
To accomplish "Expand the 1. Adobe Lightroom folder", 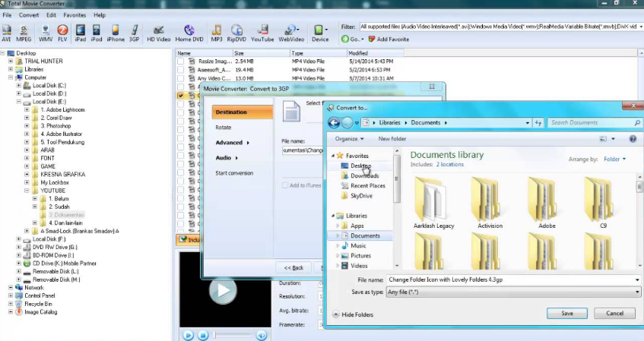I will tap(27, 110).
